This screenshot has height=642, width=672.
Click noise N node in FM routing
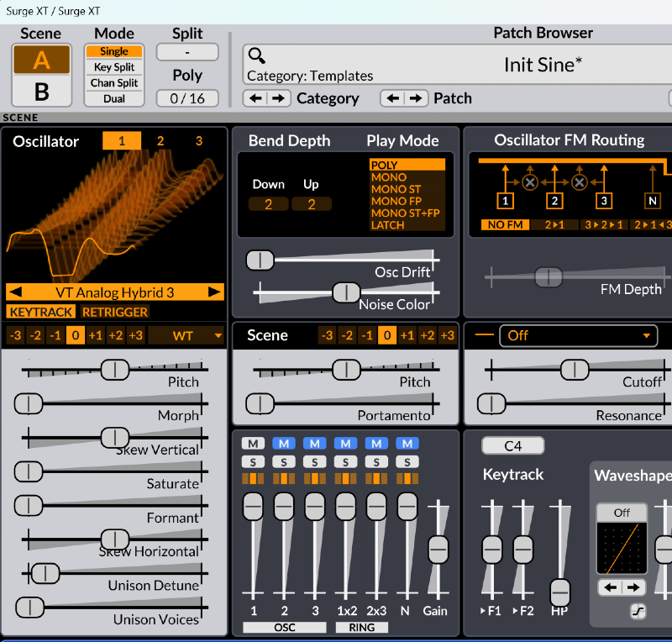(x=653, y=201)
